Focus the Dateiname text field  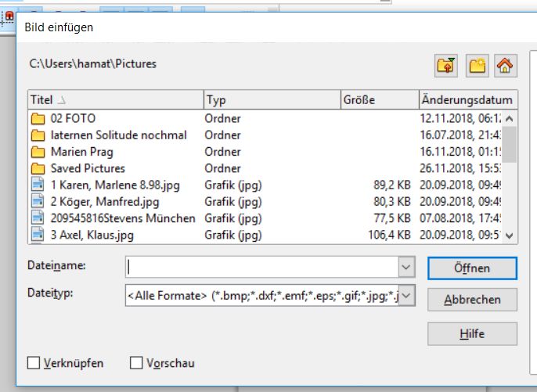point(262,268)
